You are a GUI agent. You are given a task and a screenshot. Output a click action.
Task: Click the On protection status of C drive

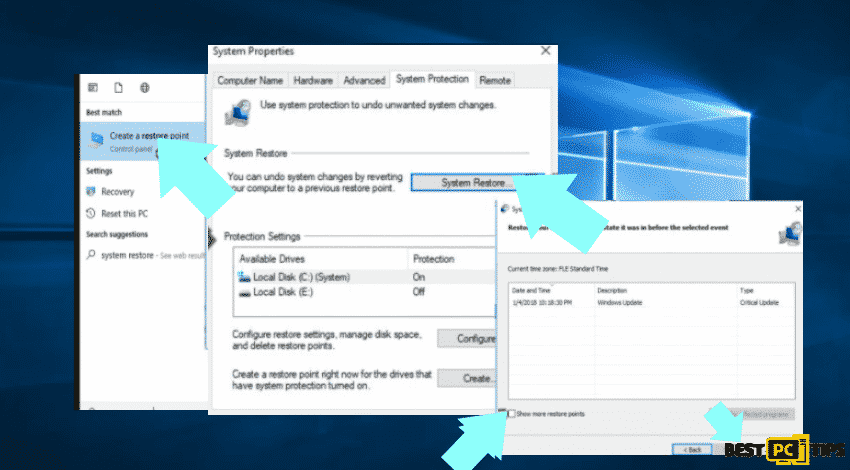[418, 277]
